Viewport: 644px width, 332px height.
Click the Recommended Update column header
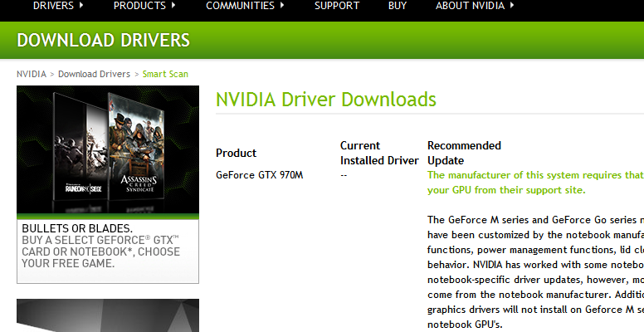[x=464, y=153]
